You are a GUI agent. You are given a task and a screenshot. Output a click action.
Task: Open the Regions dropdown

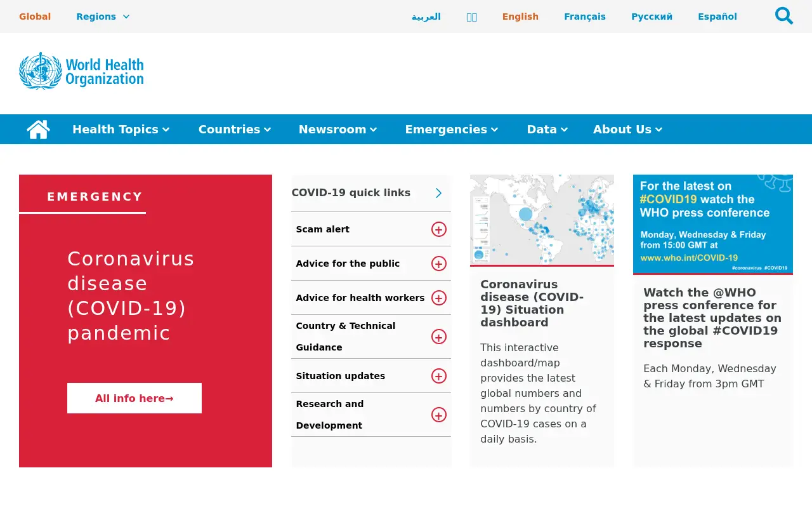pyautogui.click(x=103, y=17)
